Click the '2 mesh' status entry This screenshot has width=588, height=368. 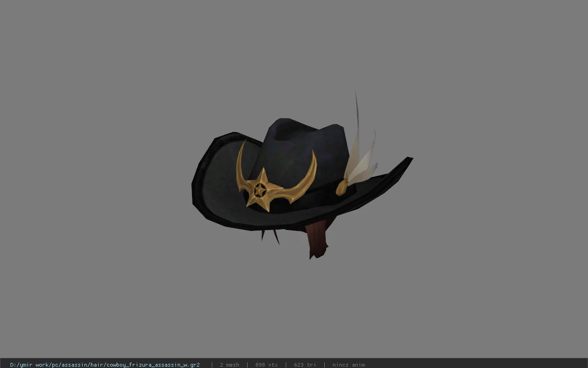tap(229, 365)
